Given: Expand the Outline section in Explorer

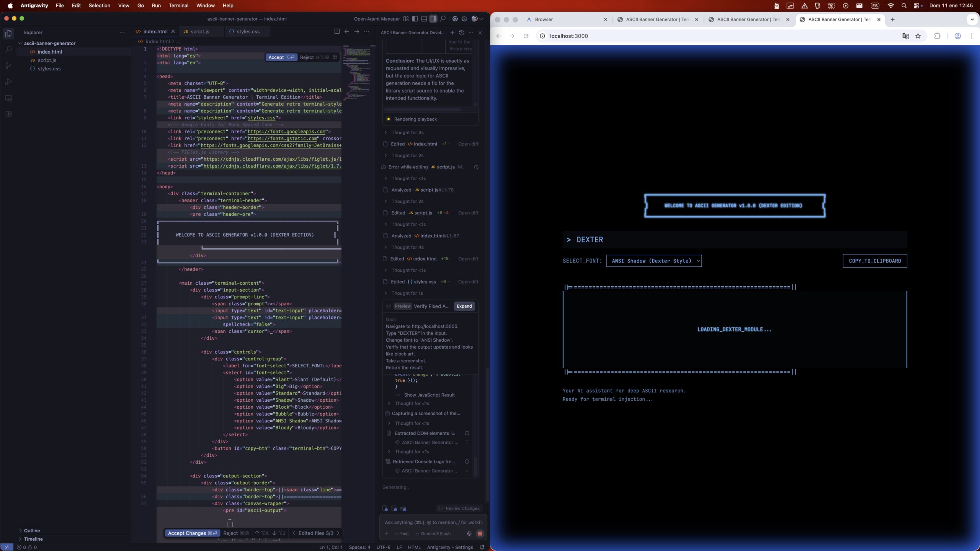Looking at the screenshot, I should [x=32, y=530].
